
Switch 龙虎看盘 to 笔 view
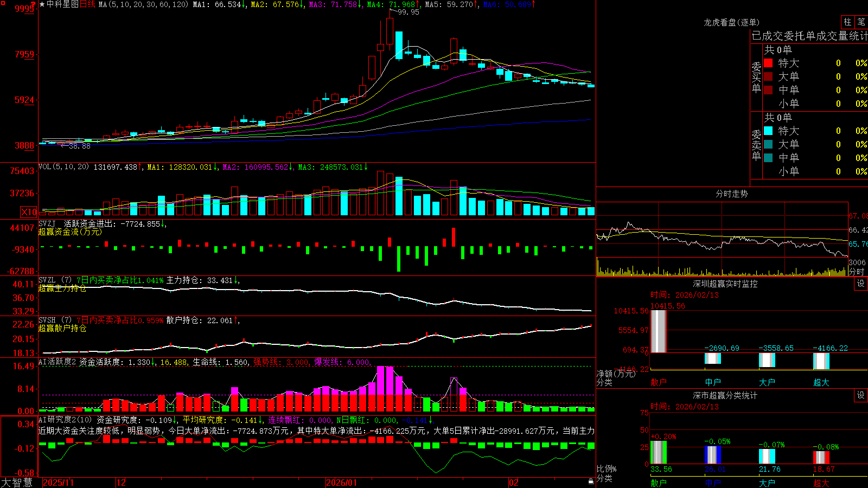[861, 22]
